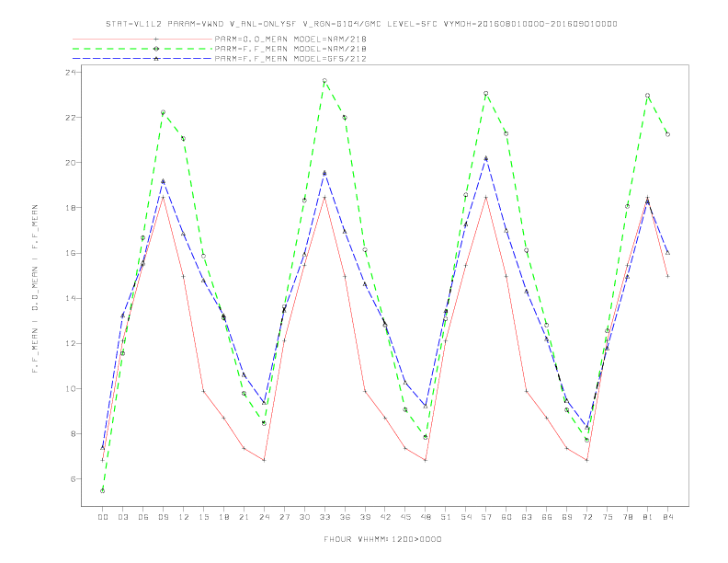The image size is (728, 563).
Task: Click x-axis forecast hour label 45
Action: click(405, 517)
